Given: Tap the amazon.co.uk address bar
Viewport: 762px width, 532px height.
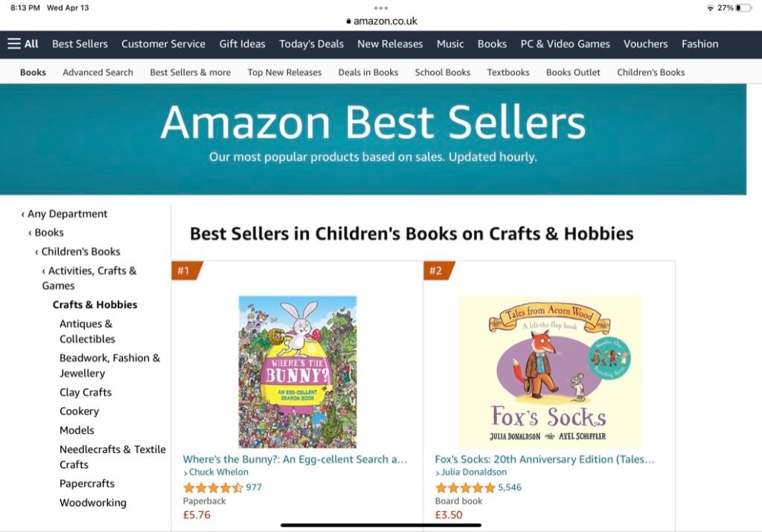Looking at the screenshot, I should click(x=381, y=22).
